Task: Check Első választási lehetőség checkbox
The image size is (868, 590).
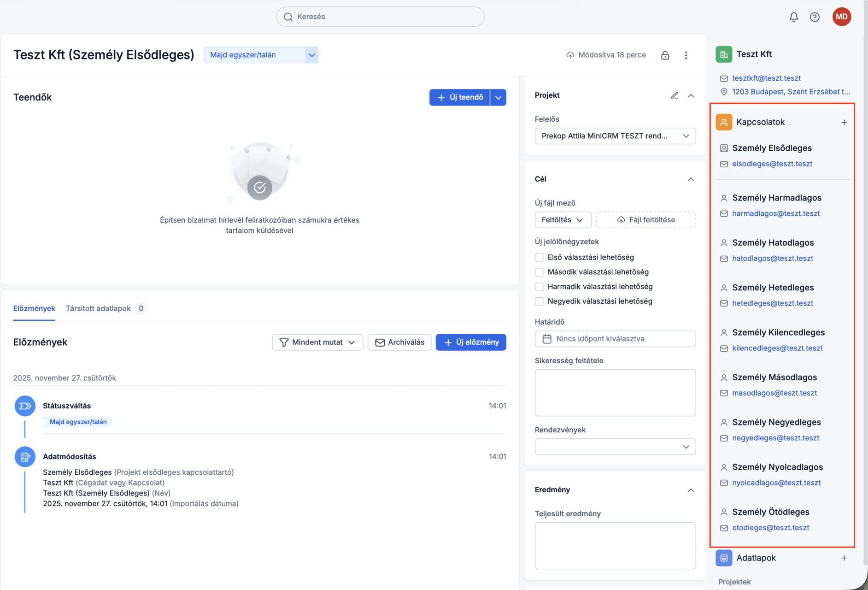Action: (539, 258)
